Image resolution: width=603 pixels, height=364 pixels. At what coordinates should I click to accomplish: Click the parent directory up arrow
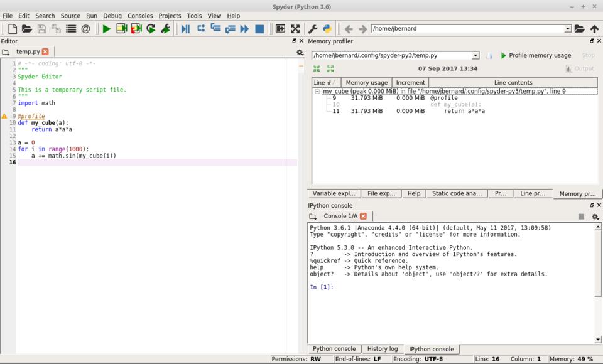point(594,29)
